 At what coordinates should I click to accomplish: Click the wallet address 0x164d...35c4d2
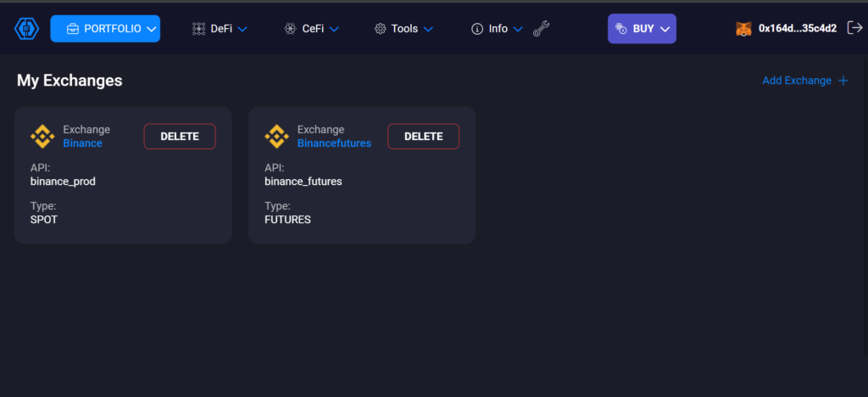click(x=798, y=29)
